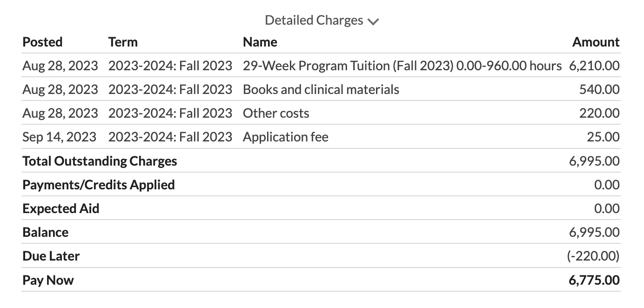Click the 6,775.00 Pay Now amount
The image size is (644, 308).
pyautogui.click(x=594, y=280)
